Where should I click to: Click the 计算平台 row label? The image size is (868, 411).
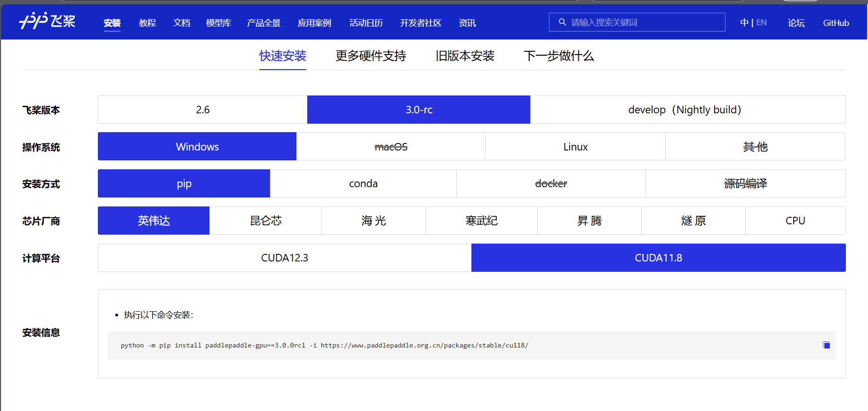[41, 258]
